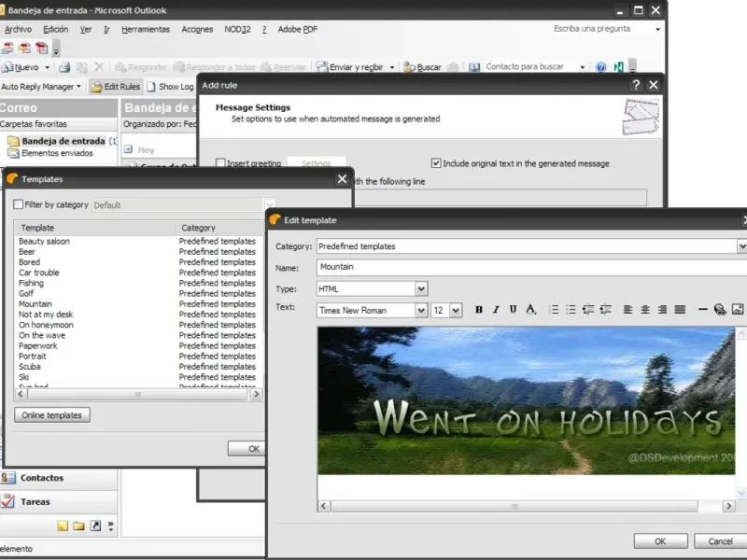Open the Times New Roman font dropdown

coord(421,311)
